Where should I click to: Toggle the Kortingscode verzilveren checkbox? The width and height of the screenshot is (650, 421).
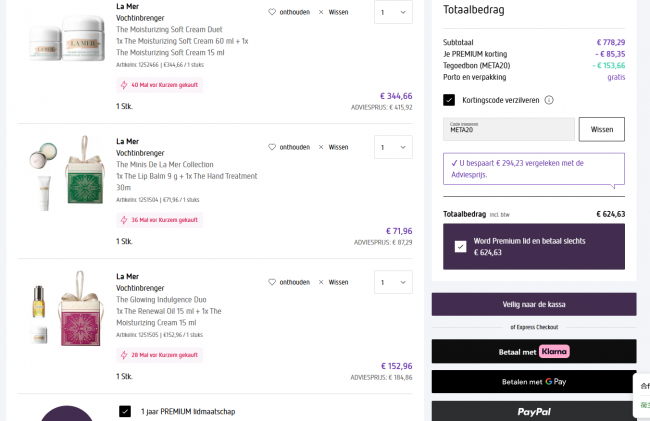[449, 100]
